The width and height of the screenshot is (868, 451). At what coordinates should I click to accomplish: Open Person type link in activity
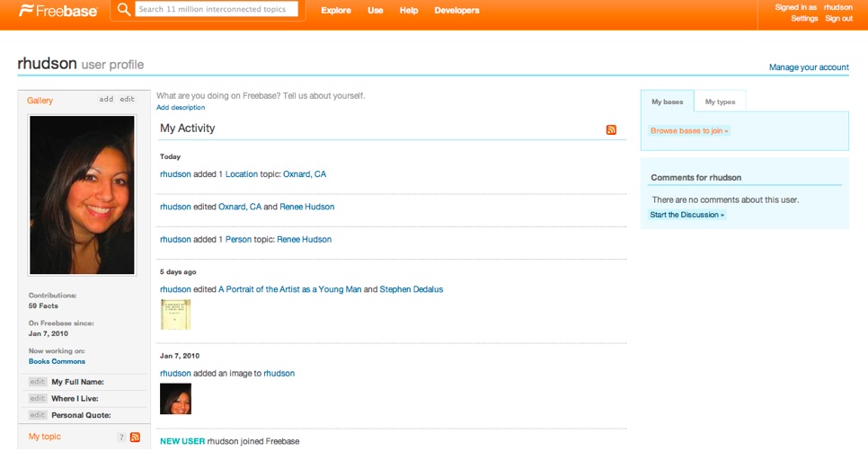238,239
